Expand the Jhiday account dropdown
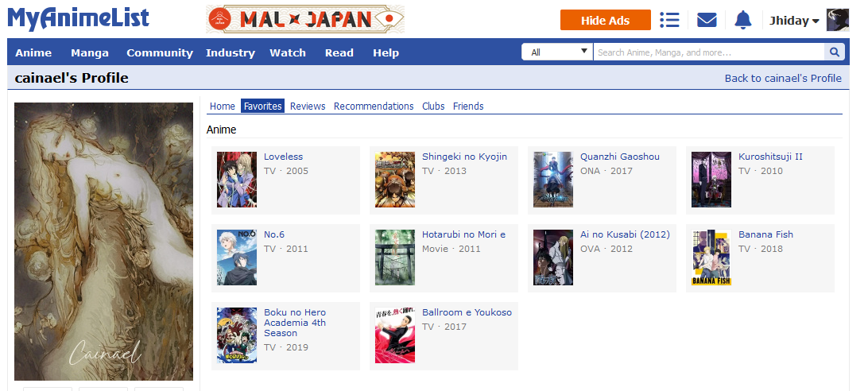The height and width of the screenshot is (391, 868). click(x=794, y=21)
